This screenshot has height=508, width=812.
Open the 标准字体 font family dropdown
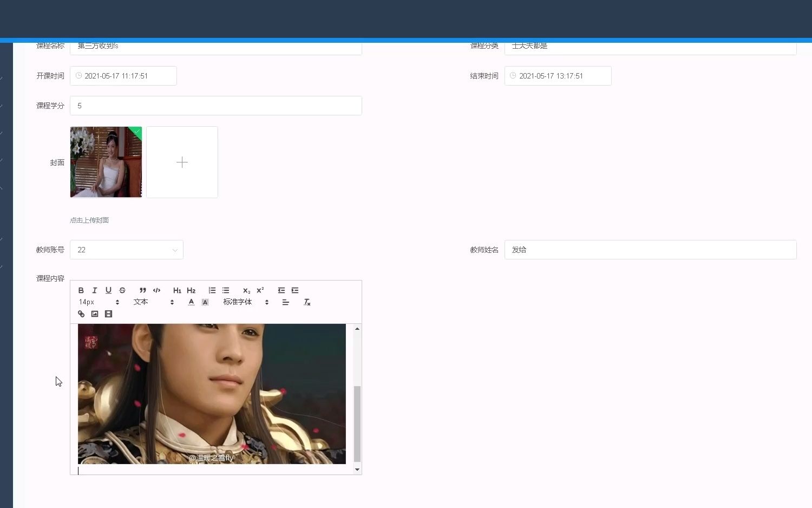pos(246,302)
